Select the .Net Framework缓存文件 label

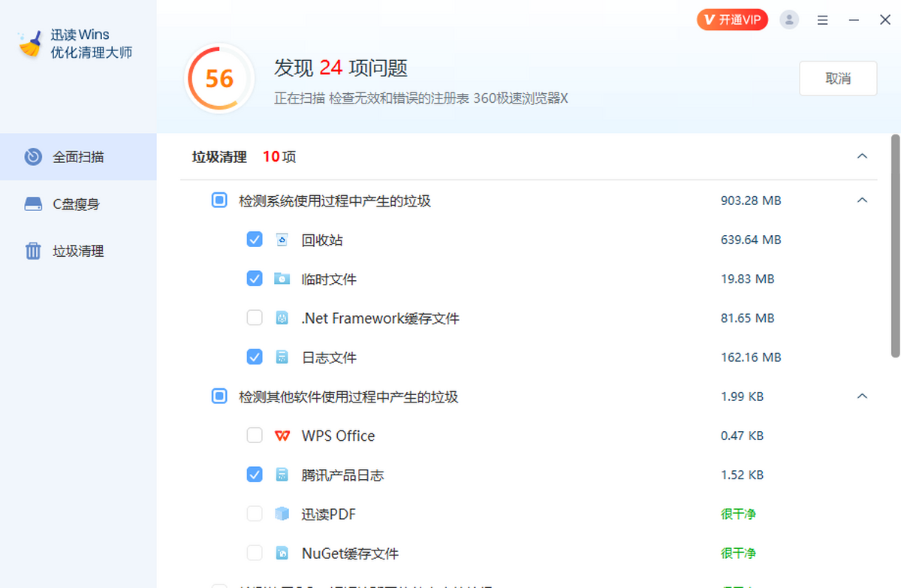coord(381,318)
